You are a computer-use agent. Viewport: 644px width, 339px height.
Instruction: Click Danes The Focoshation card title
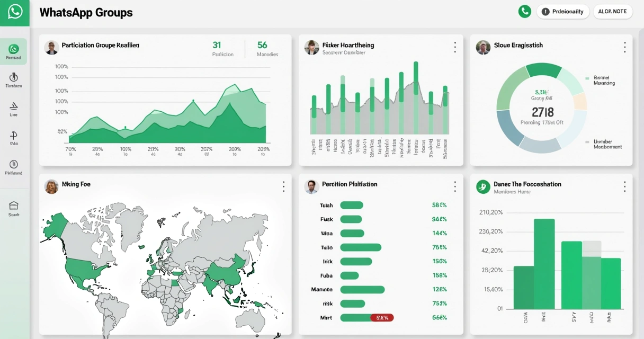(x=527, y=184)
